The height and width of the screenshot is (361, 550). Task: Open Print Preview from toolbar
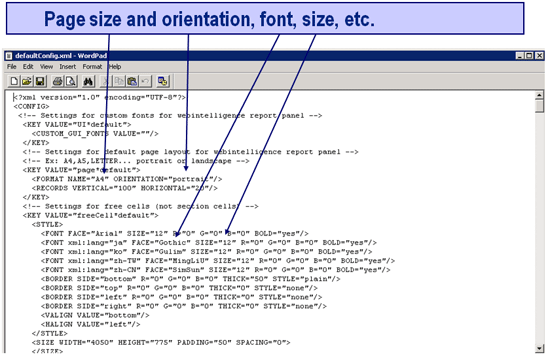pos(71,81)
